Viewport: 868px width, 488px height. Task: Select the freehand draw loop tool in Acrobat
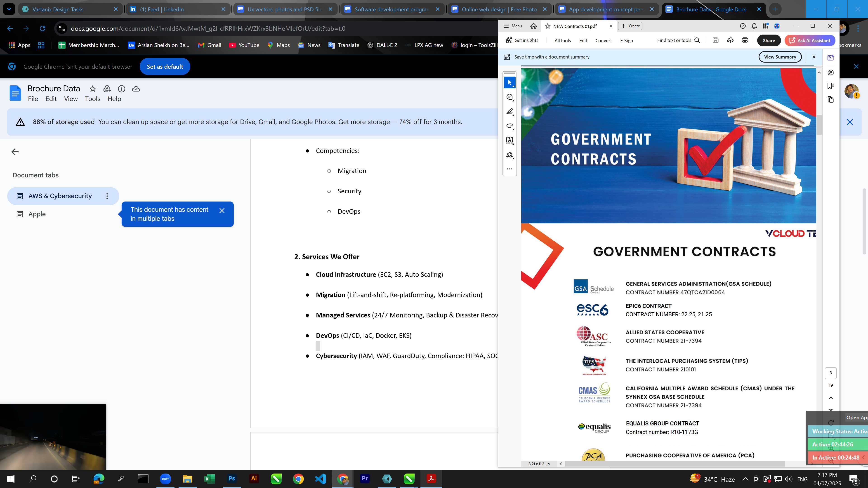click(509, 126)
